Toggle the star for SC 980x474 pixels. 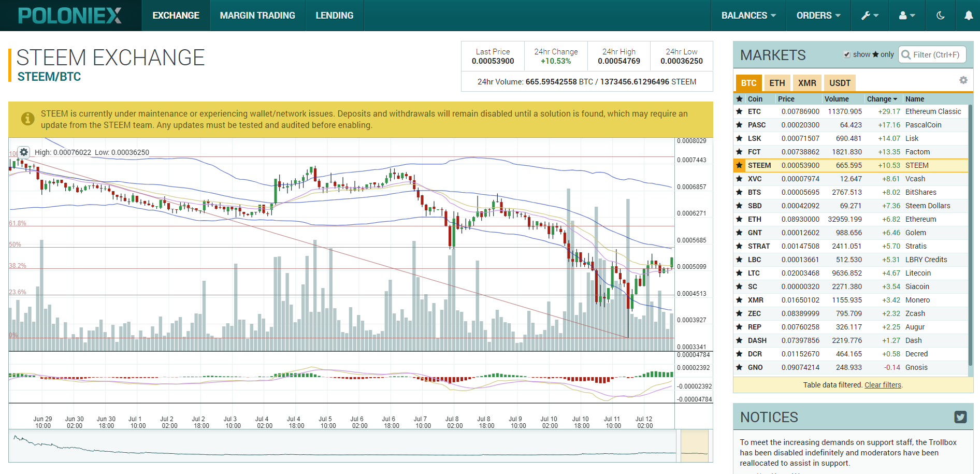[740, 286]
